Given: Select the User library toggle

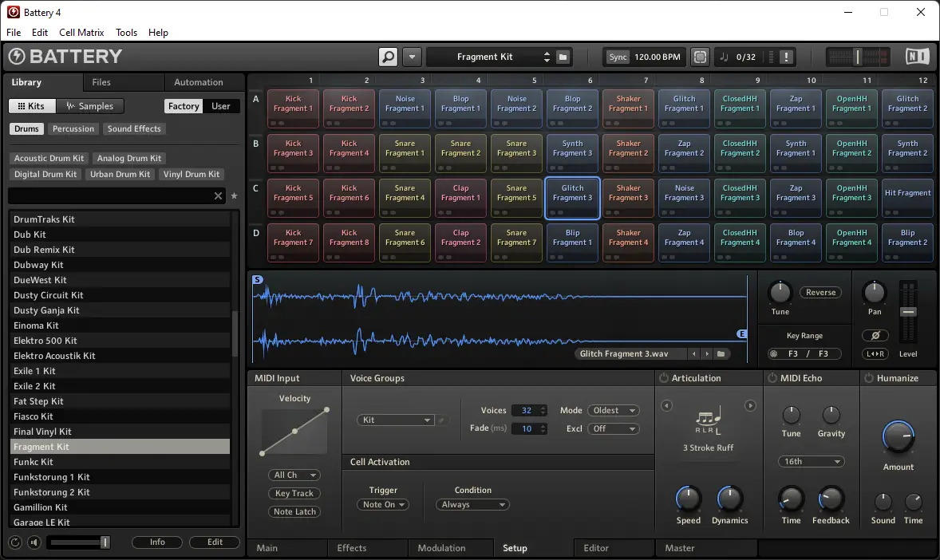Looking at the screenshot, I should tap(220, 106).
